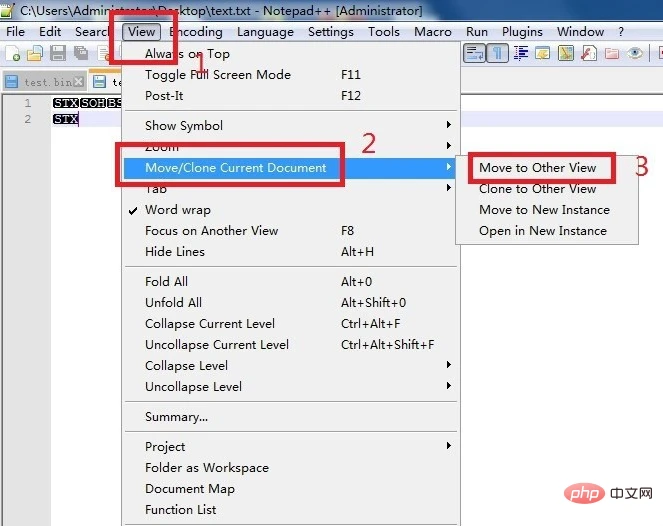The height and width of the screenshot is (526, 663).
Task: Click the New file toolbar icon
Action: click(x=14, y=53)
